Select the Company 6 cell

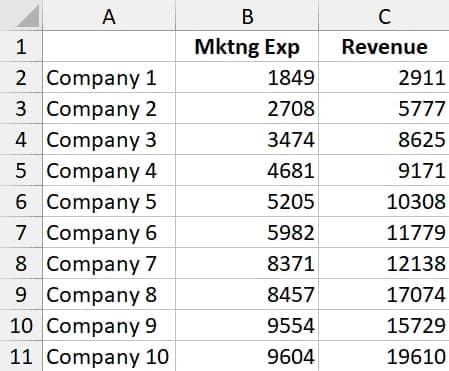[x=109, y=232]
